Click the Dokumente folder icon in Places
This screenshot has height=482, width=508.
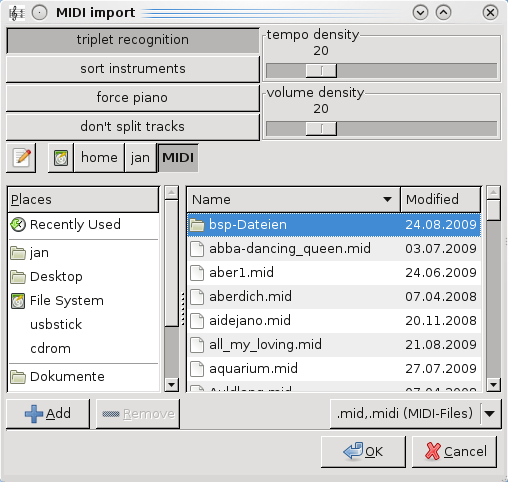coord(18,377)
